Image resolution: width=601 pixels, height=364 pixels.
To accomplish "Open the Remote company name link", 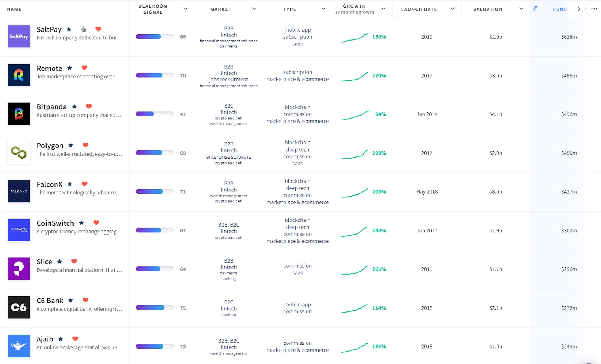I will (x=49, y=68).
